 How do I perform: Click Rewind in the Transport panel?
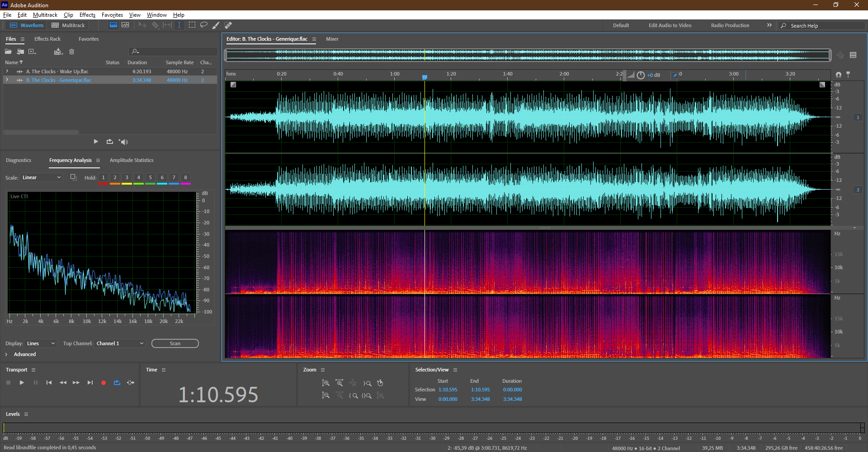(x=63, y=383)
